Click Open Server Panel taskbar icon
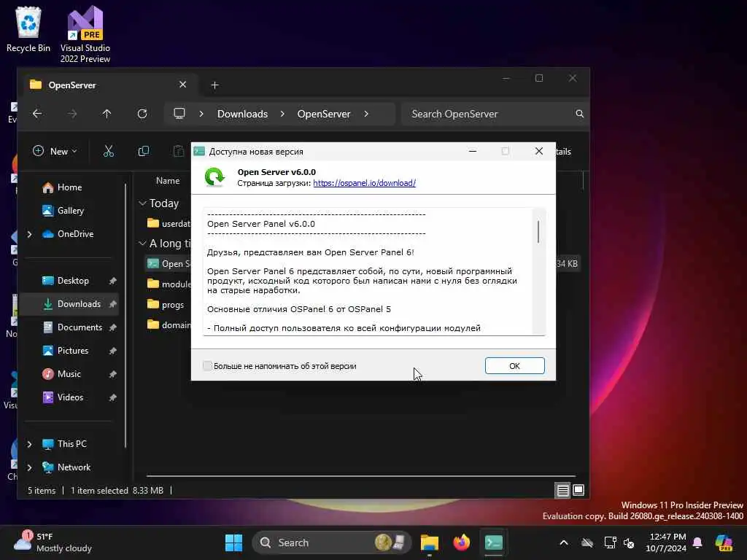 (494, 542)
